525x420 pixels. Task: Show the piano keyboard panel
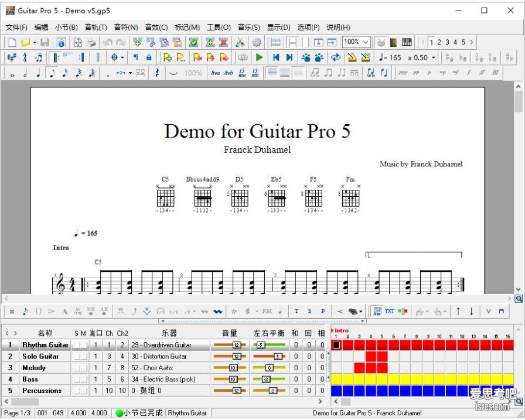tap(407, 43)
